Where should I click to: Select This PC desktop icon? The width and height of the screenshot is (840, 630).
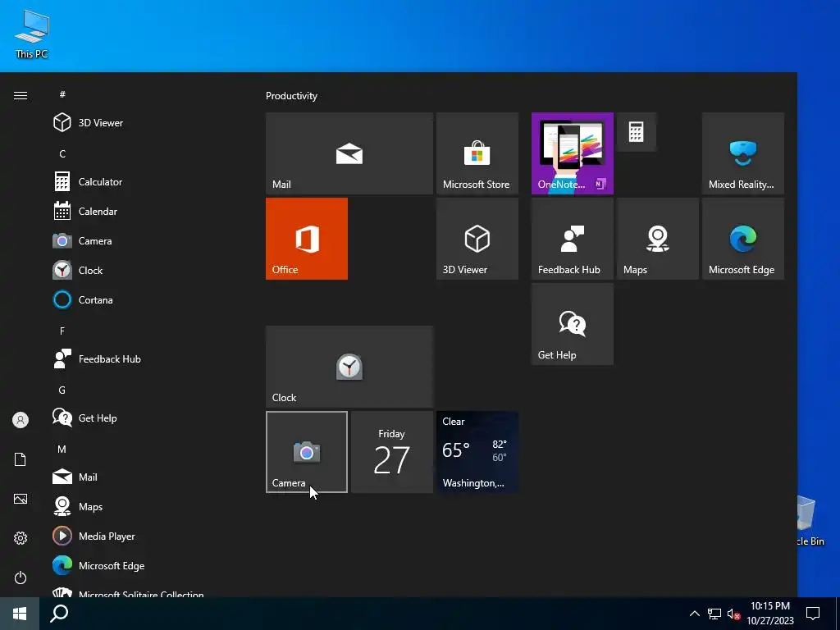point(32,34)
